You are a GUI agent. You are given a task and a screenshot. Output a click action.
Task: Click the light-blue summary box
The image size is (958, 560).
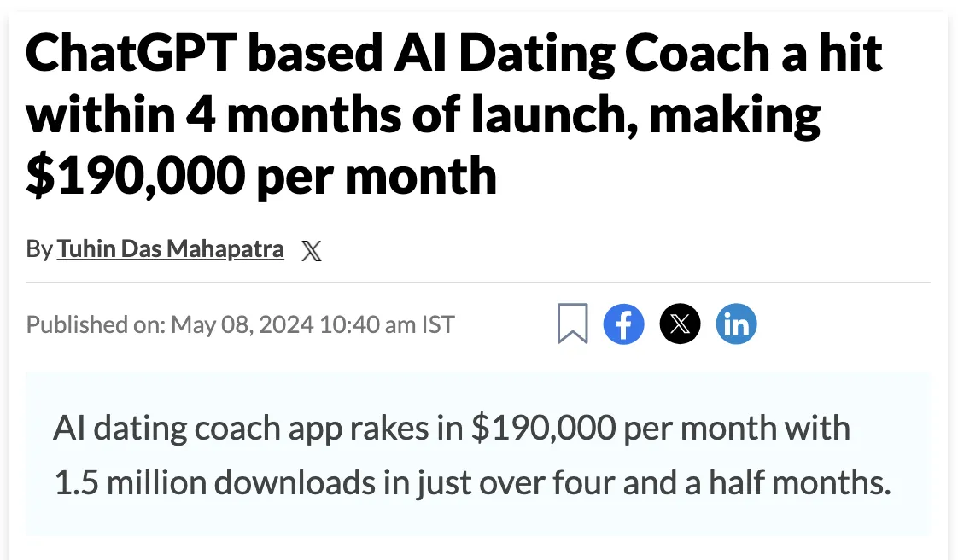pyautogui.click(x=478, y=454)
